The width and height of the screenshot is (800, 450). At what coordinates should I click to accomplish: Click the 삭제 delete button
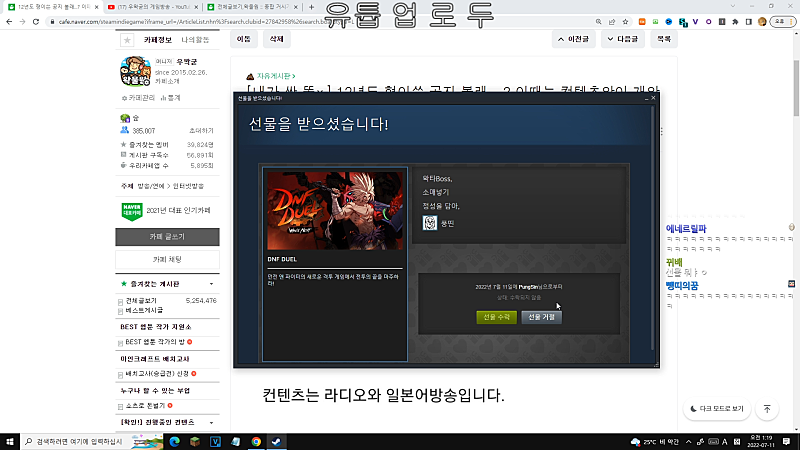click(x=277, y=39)
